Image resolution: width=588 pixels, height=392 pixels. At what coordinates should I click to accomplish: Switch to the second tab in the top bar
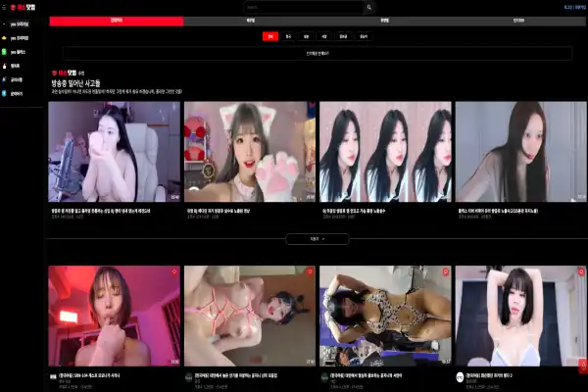pyautogui.click(x=251, y=20)
